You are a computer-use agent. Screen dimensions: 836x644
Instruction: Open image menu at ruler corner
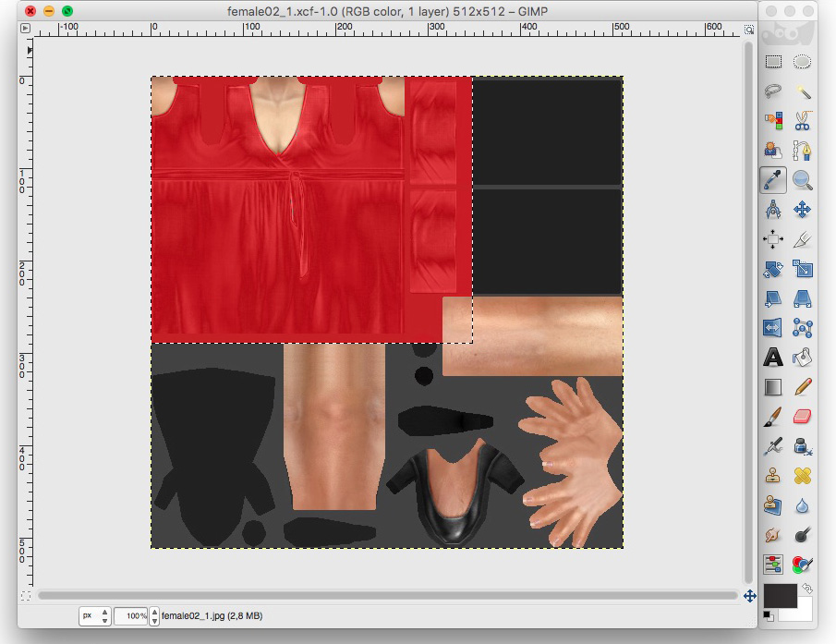pos(25,29)
